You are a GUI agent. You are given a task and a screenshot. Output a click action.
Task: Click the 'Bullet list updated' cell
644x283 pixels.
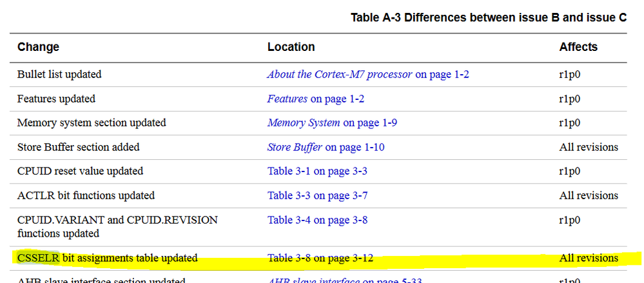point(59,75)
